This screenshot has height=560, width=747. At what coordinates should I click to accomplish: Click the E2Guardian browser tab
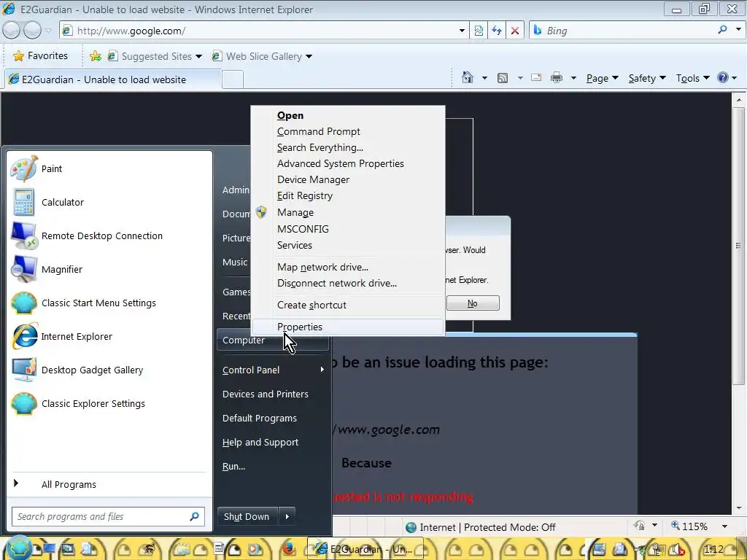(113, 79)
